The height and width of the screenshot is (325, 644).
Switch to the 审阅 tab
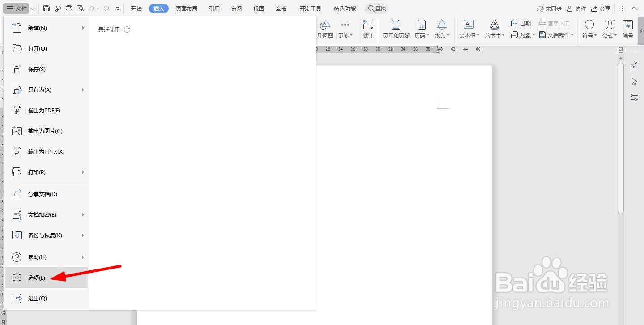237,9
